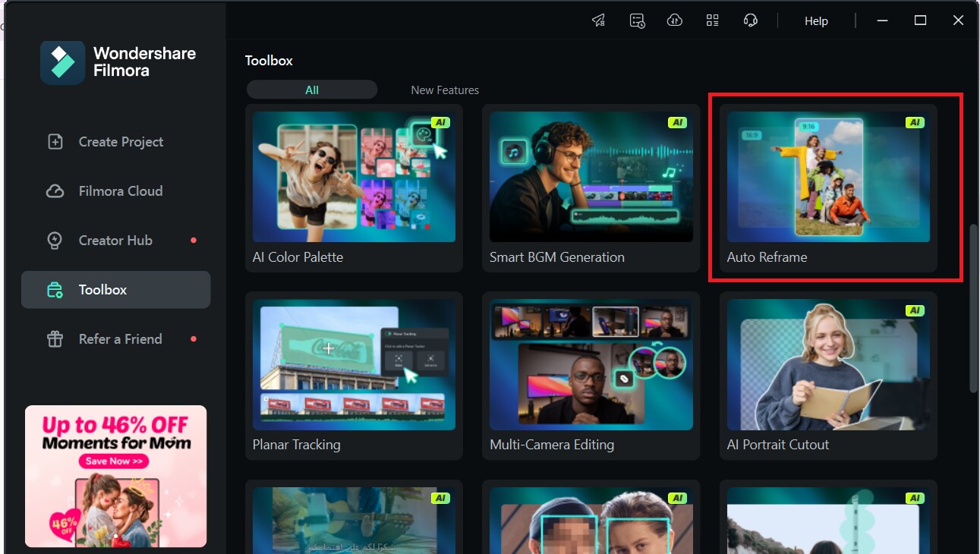
Task: Open the cloud upload icon in title bar
Action: [675, 20]
